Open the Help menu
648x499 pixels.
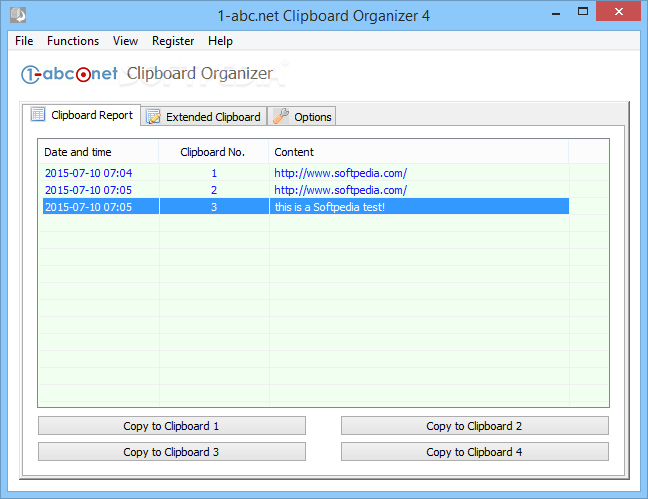pos(220,41)
